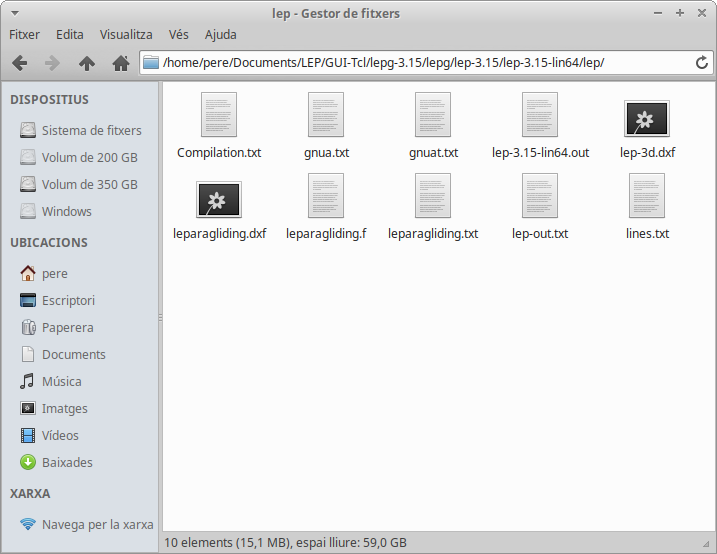The image size is (717, 554).
Task: Open window menu arrow in title bar
Action: coord(15,13)
